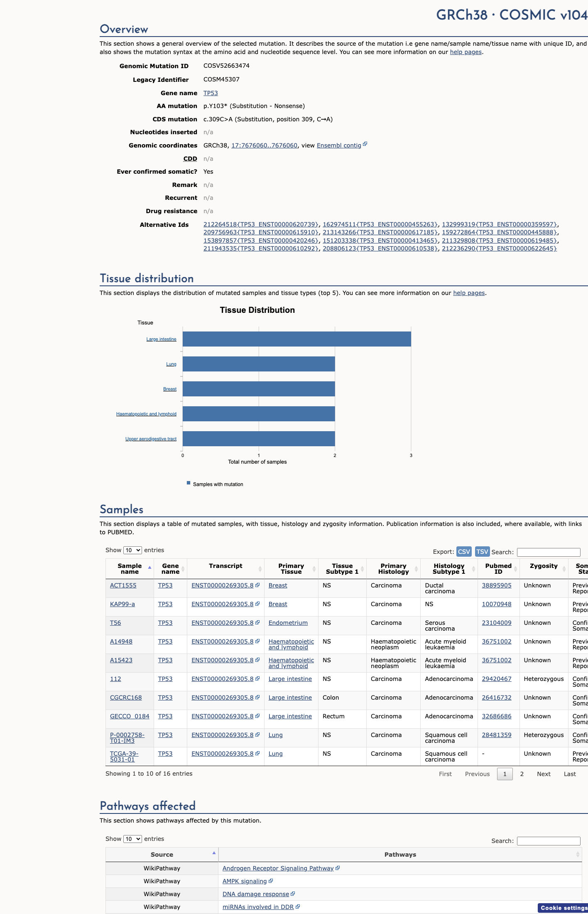The image size is (588, 914).
Task: Click the Haematopoietic and lymphoid chart label
Action: click(x=146, y=414)
